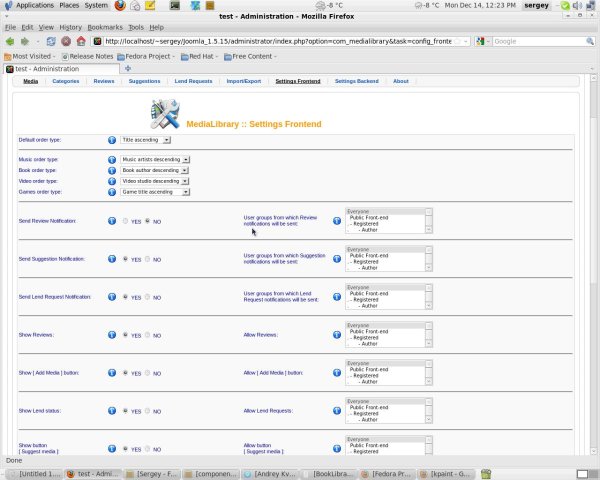
Task: Click the info icon next to Book order type
Action: 112,170
